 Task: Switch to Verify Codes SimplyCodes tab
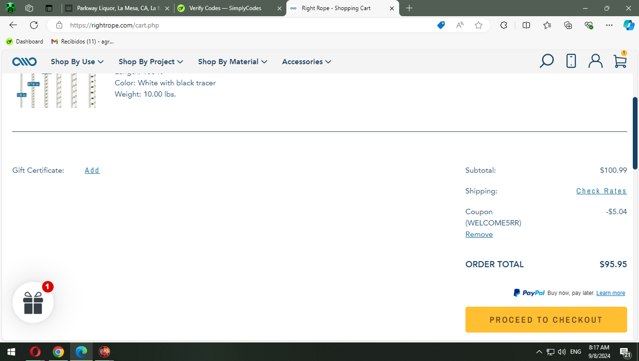[x=229, y=8]
